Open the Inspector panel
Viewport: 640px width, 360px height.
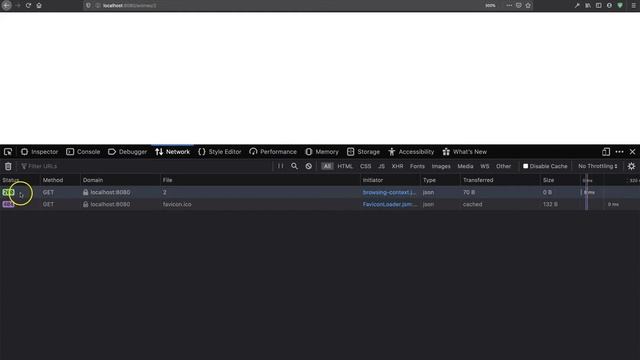[x=39, y=152]
